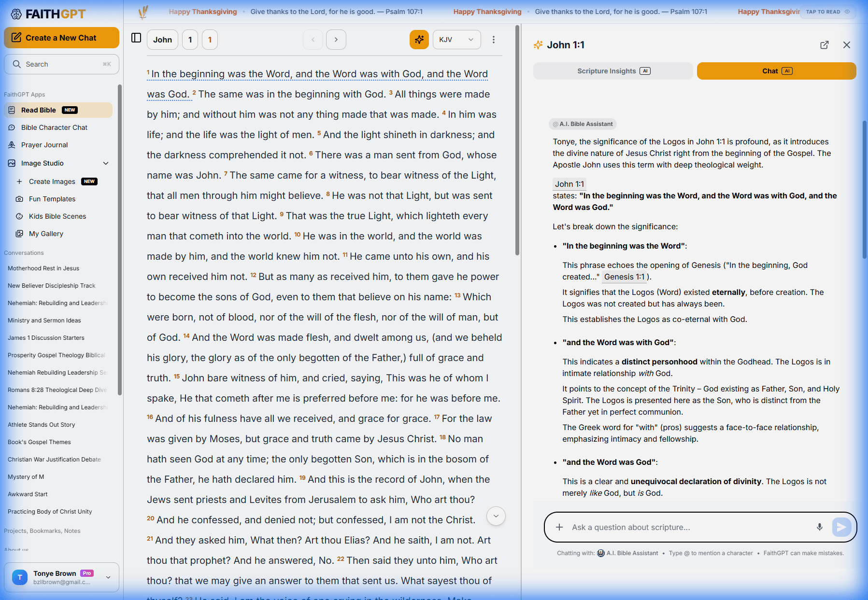
Task: Click the Tonye Brown avatar
Action: tap(20, 577)
